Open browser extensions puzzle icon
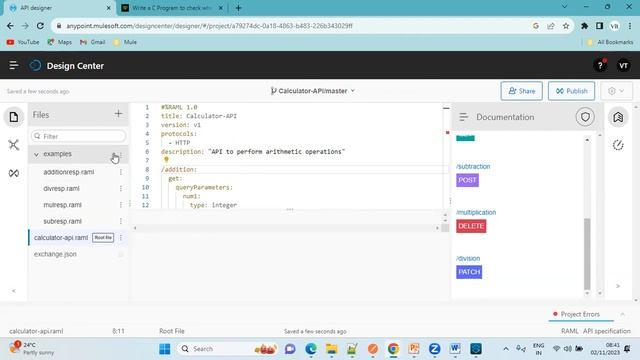Image resolution: width=640 pixels, height=360 pixels. click(x=584, y=26)
